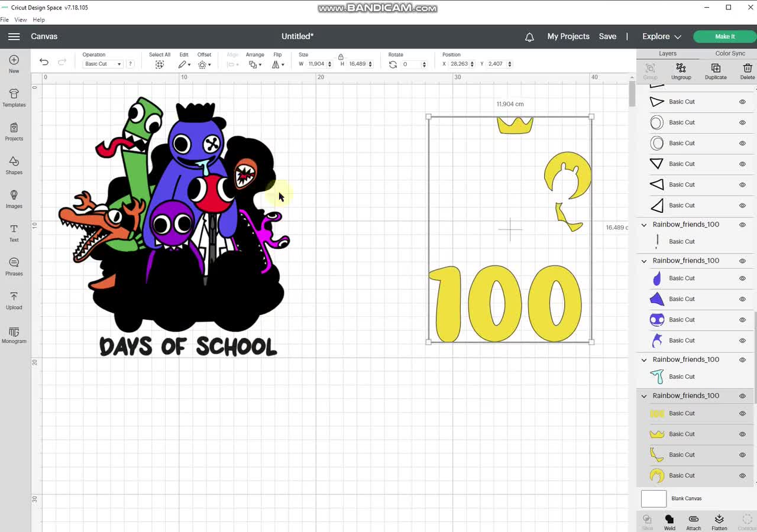Image resolution: width=757 pixels, height=532 pixels.
Task: Open the Phrases panel
Action: pos(14,267)
